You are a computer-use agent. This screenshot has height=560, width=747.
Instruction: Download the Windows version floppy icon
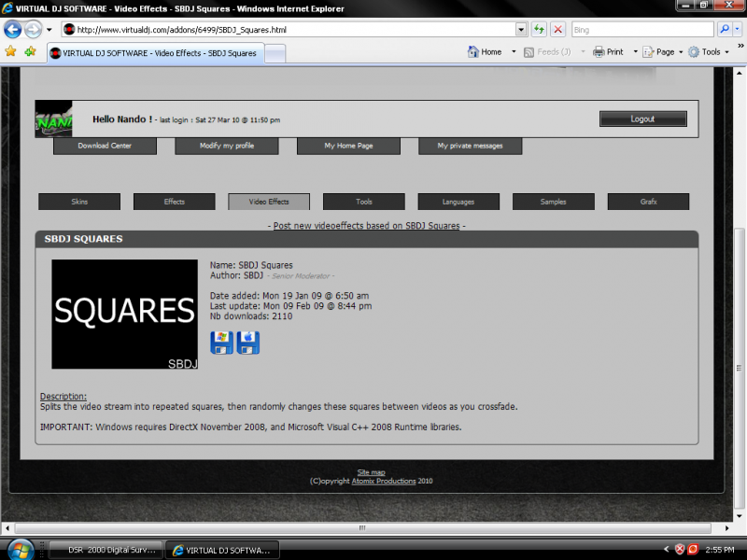[221, 343]
